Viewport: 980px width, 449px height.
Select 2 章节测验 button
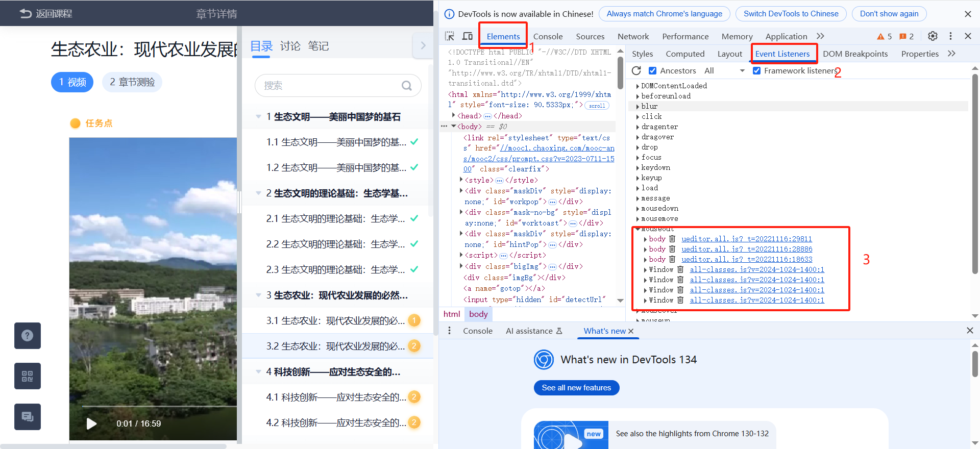click(x=132, y=82)
